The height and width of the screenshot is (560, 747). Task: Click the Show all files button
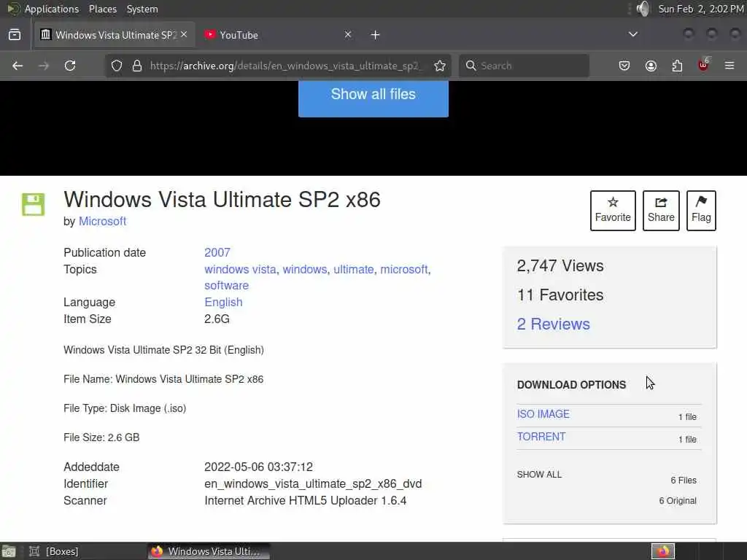[x=373, y=98]
